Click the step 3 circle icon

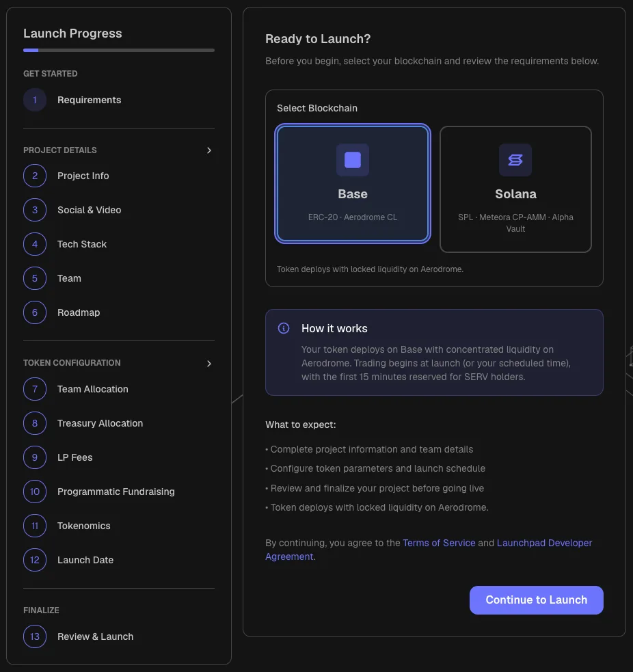click(35, 210)
